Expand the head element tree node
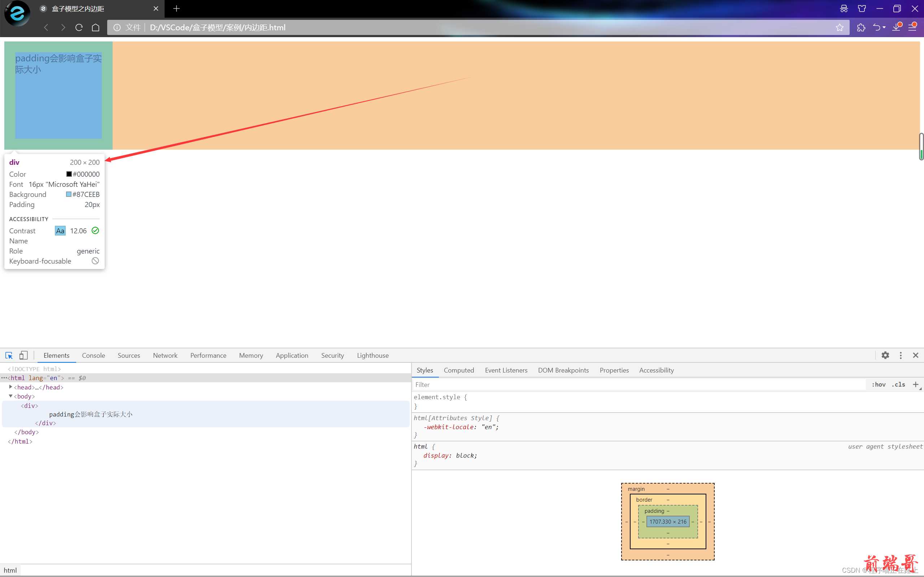 (x=10, y=387)
